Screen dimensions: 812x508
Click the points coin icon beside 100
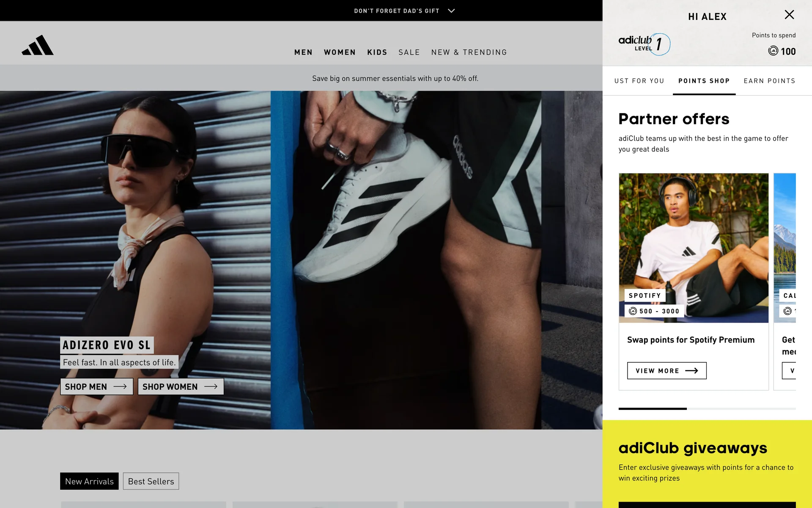[773, 51]
